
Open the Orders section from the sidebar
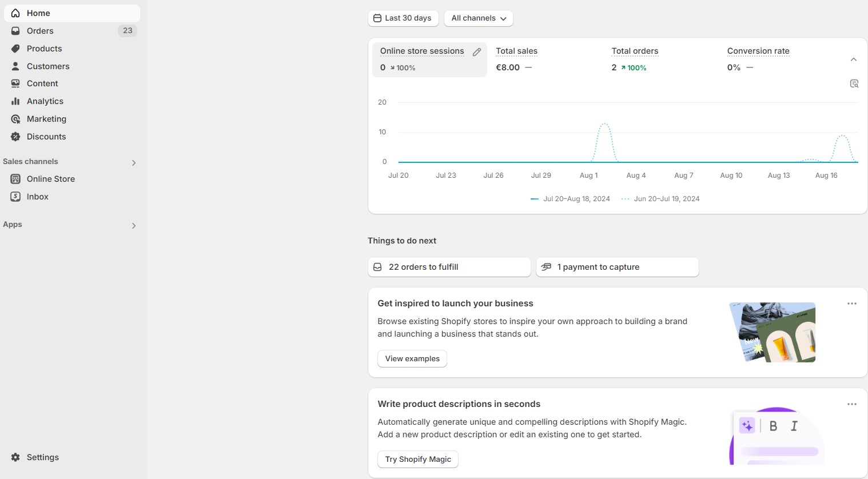[40, 30]
